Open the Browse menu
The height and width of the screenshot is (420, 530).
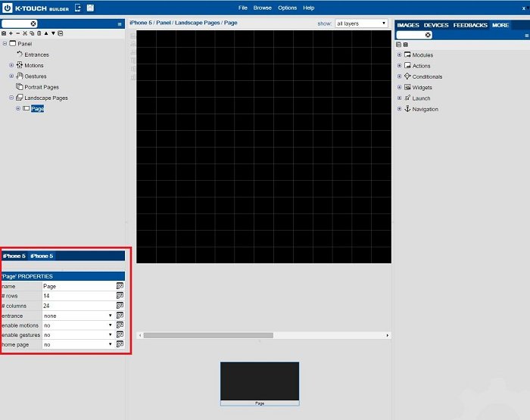click(262, 8)
